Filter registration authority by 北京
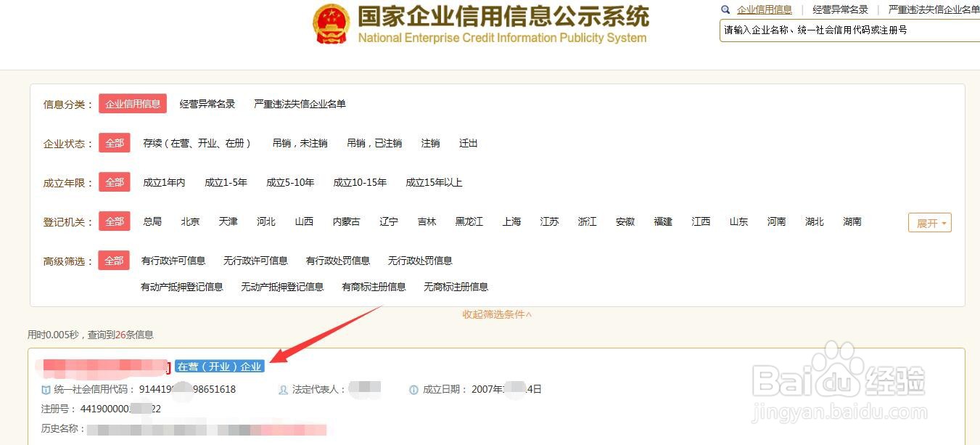Screen dimensions: 980x445 click(190, 221)
